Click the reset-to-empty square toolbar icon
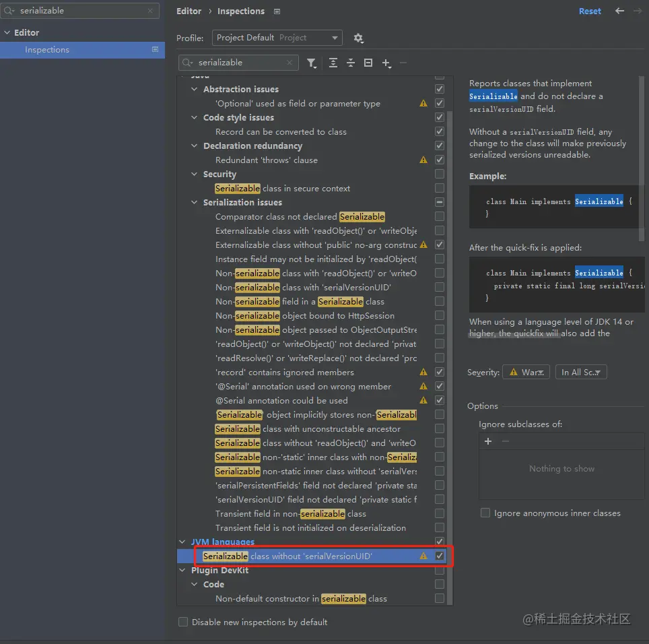The image size is (649, 644). pos(368,63)
